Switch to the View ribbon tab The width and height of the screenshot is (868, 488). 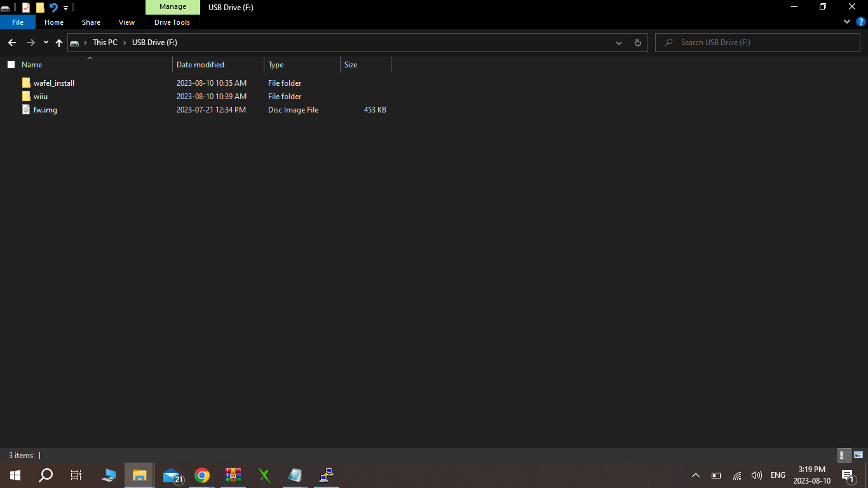[127, 22]
